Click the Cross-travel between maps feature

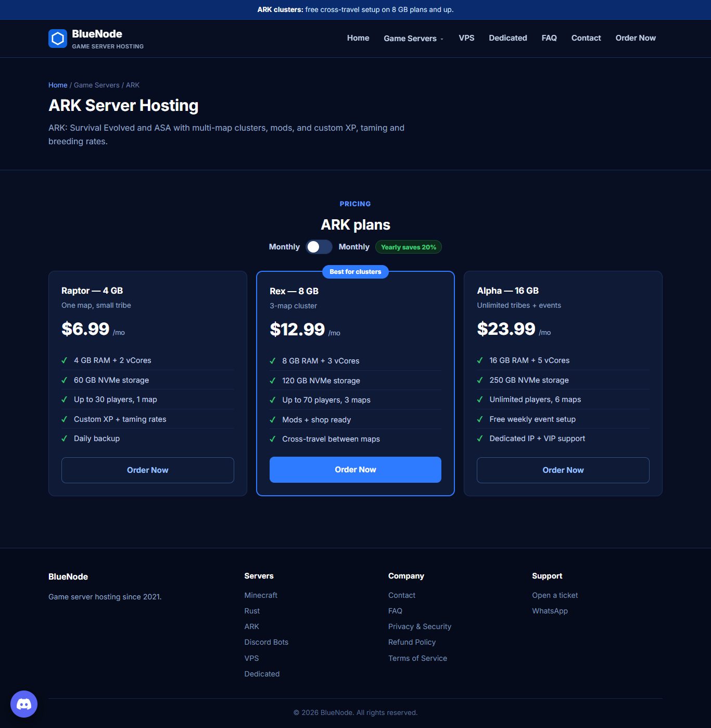(x=331, y=439)
